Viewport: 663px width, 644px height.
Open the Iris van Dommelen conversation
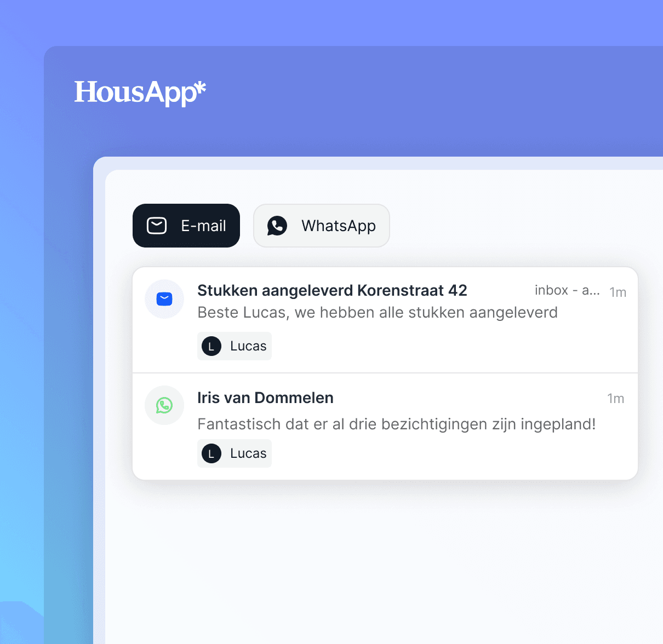385,427
